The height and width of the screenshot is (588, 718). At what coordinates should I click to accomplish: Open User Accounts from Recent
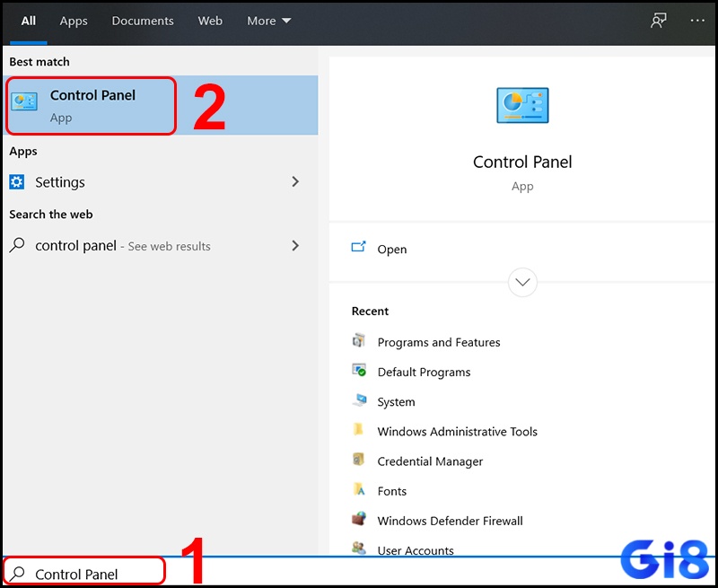point(416,550)
